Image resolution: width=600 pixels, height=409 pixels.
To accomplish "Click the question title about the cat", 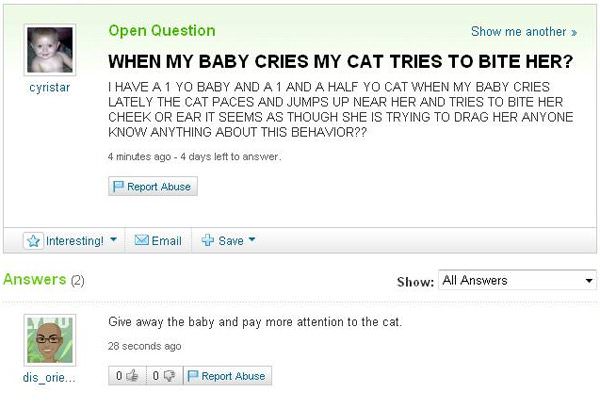I will pyautogui.click(x=340, y=60).
